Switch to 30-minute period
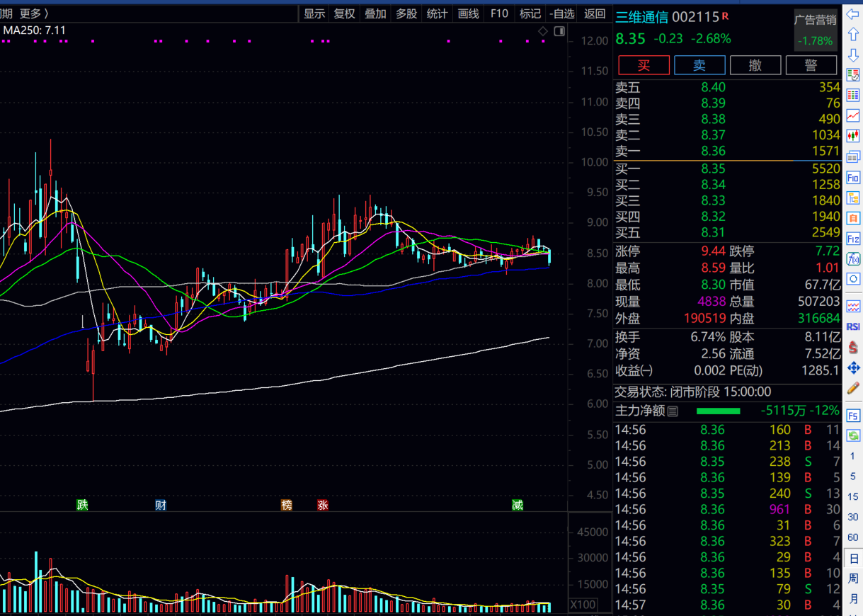Viewport: 863px width, 616px height. [853, 518]
